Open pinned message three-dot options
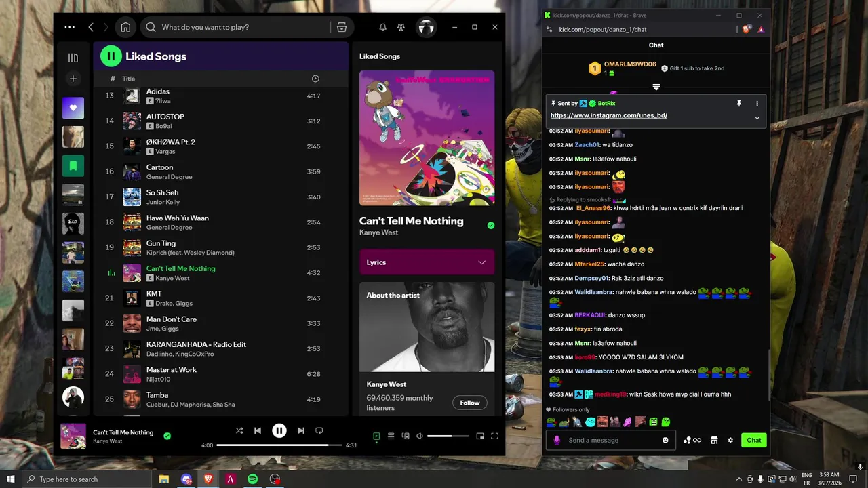 click(x=757, y=104)
